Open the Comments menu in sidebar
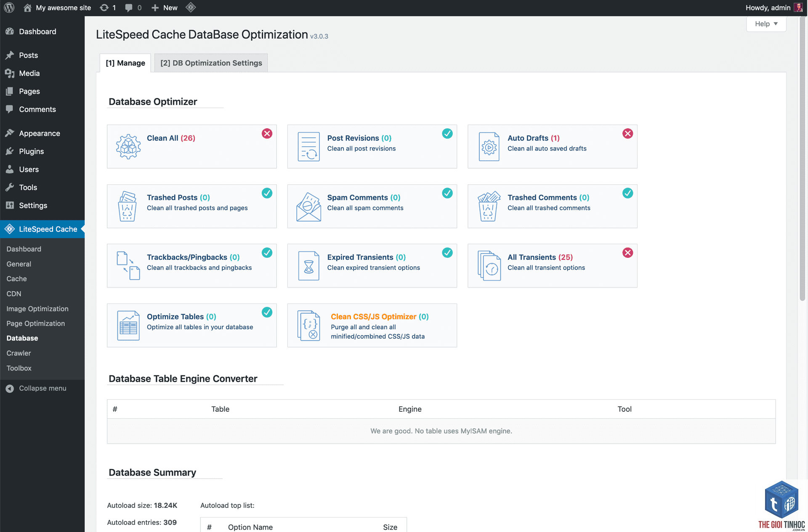The width and height of the screenshot is (808, 532). click(42, 109)
